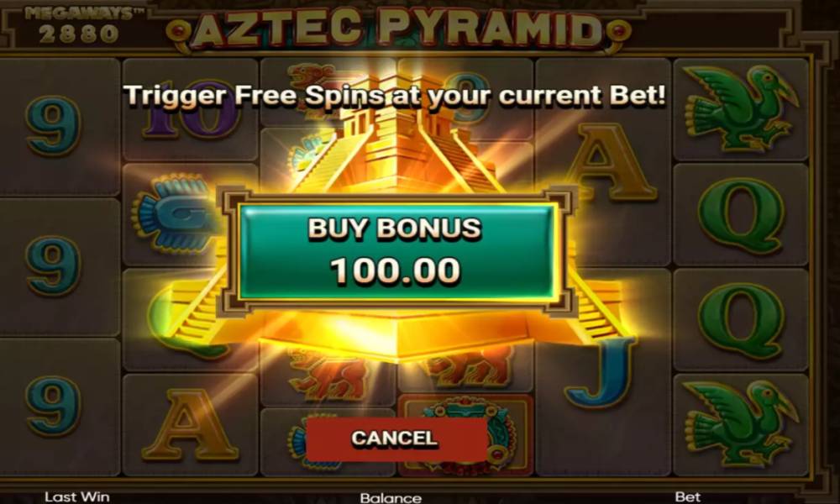Click the Last Win label

76,497
